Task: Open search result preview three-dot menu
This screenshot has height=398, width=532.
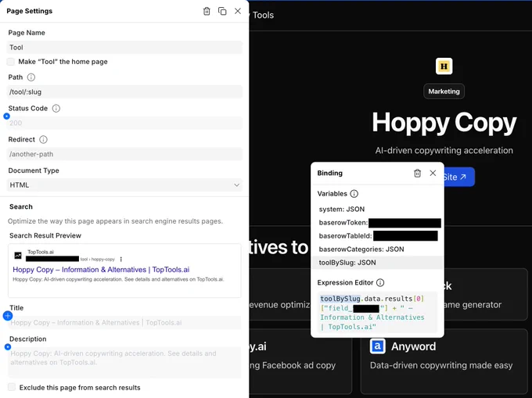Action: point(121,259)
